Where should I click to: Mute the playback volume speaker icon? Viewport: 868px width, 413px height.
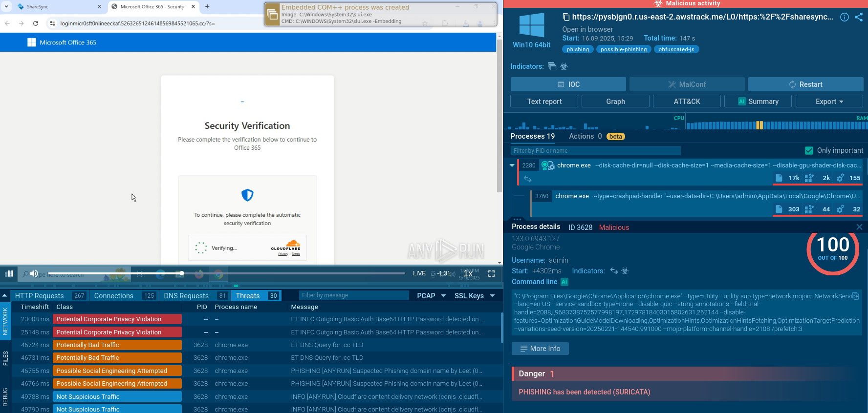tap(34, 274)
